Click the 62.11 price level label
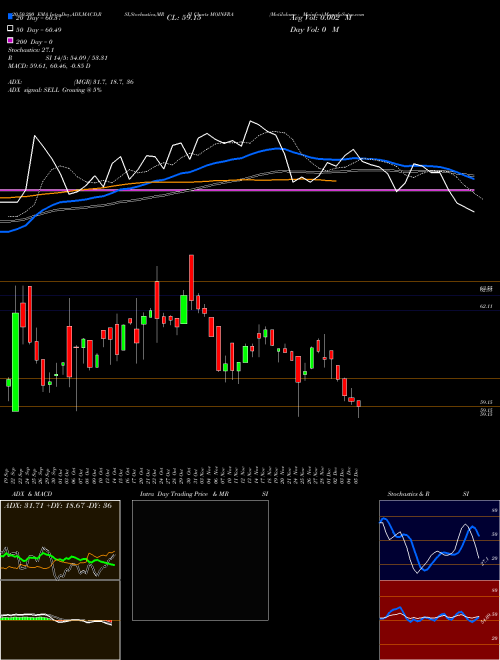Viewport: 500px width, 660px height. click(x=486, y=306)
